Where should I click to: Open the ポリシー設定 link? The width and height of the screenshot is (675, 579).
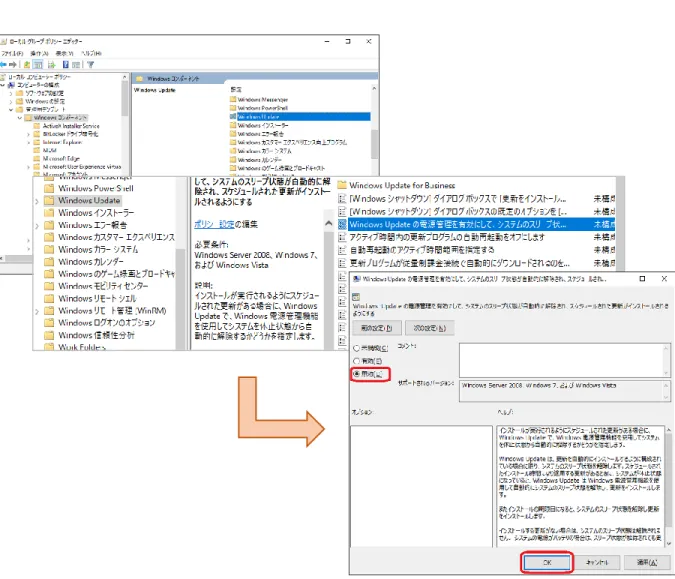(214, 224)
